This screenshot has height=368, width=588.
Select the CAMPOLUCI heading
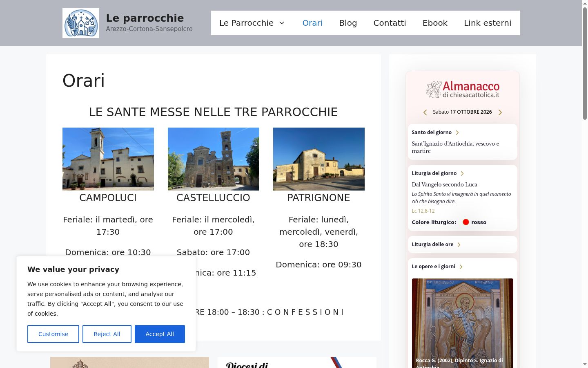point(108,198)
